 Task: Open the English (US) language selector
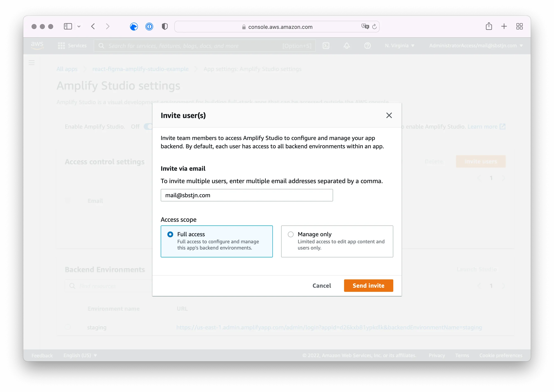point(80,355)
